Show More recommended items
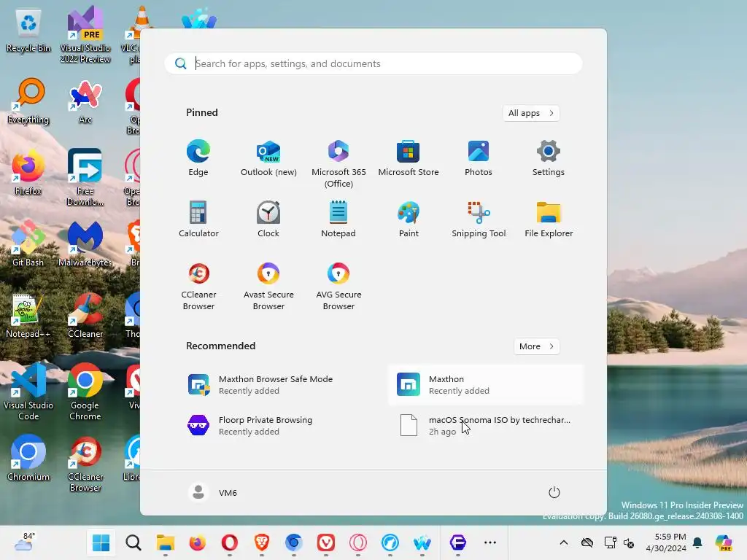This screenshot has height=560, width=747. [x=536, y=346]
